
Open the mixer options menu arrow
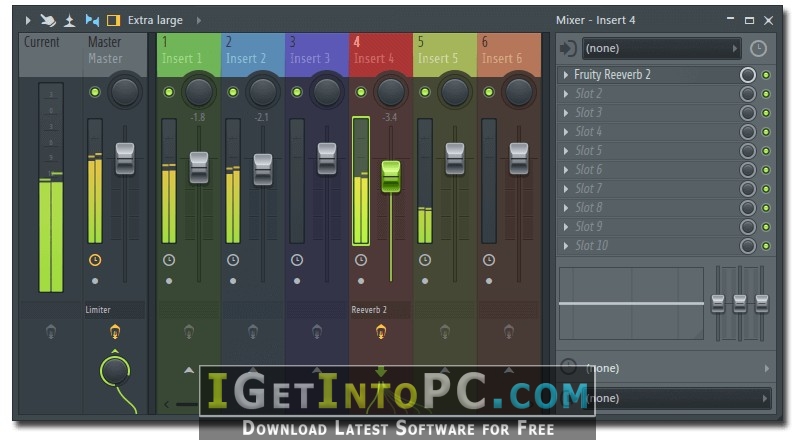click(x=28, y=20)
